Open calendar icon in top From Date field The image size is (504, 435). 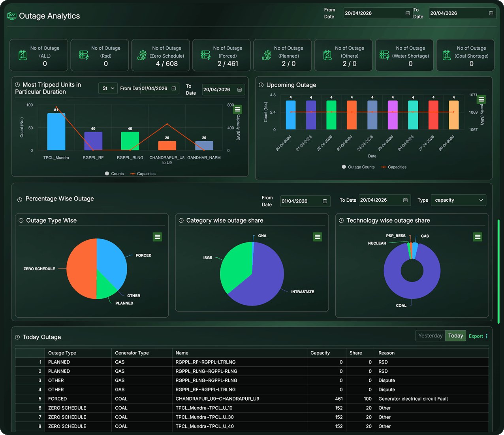[408, 13]
